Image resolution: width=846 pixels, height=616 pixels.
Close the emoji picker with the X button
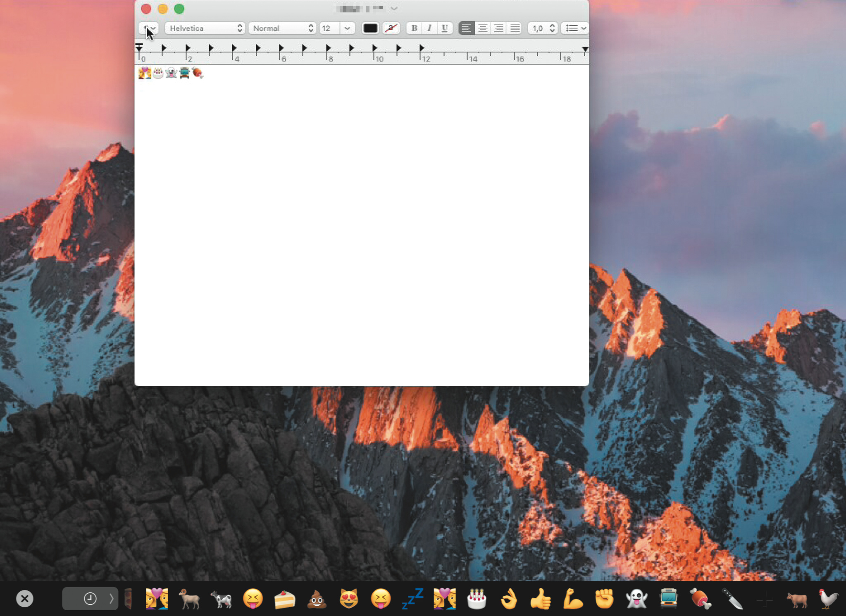(x=24, y=599)
